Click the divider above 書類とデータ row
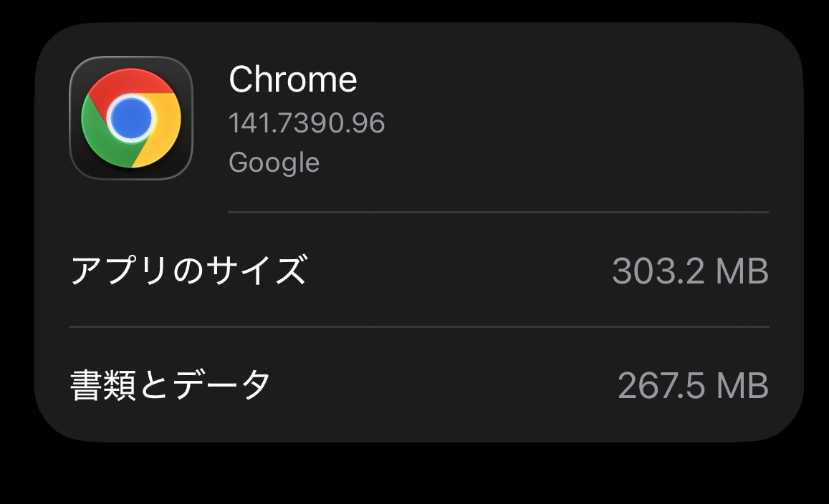This screenshot has width=829, height=504. click(418, 326)
